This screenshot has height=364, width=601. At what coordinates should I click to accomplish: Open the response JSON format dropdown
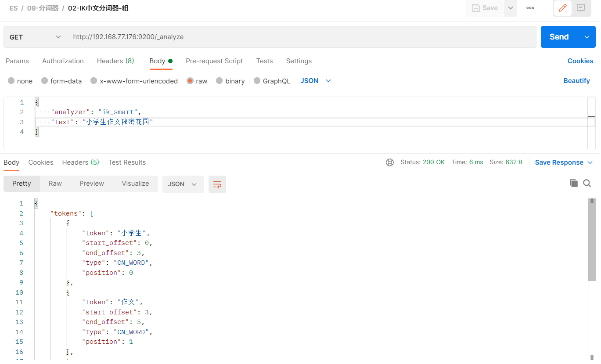pos(183,184)
